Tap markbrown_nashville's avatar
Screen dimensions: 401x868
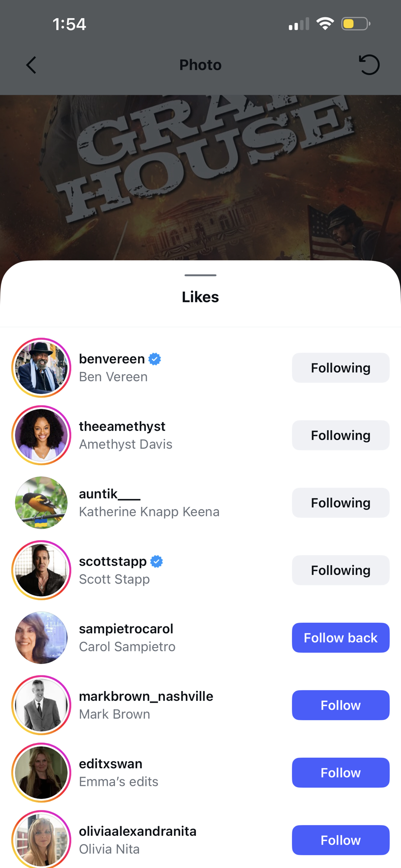pos(41,705)
